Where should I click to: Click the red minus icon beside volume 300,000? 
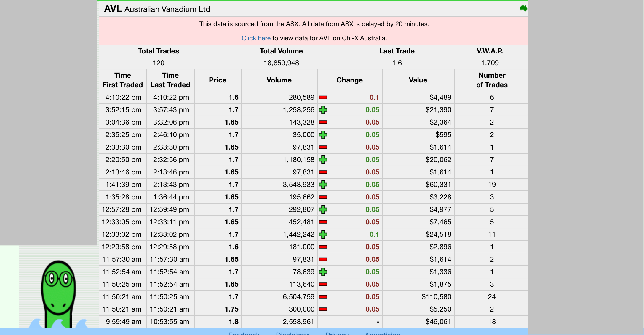click(323, 309)
